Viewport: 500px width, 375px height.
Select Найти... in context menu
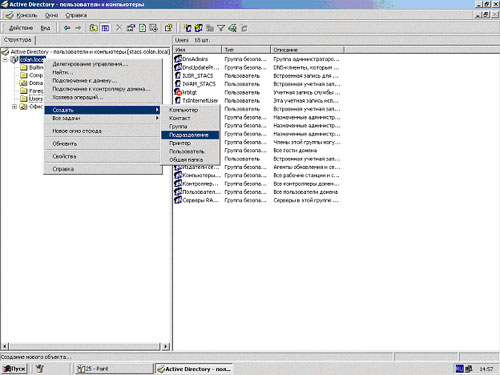(103, 72)
